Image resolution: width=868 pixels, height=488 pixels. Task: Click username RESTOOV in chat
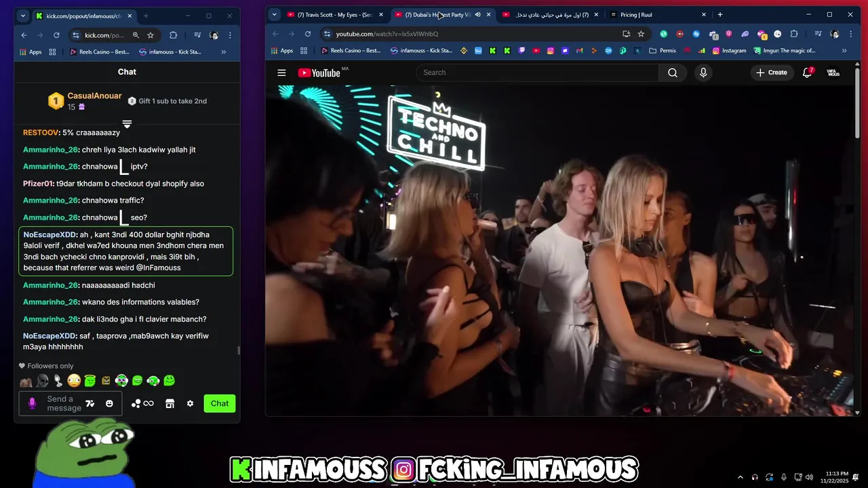(x=41, y=133)
